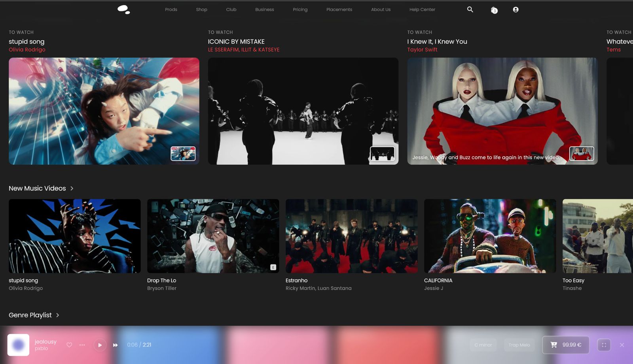The height and width of the screenshot is (364, 633).
Task: Select the C minor key tag
Action: (483, 345)
